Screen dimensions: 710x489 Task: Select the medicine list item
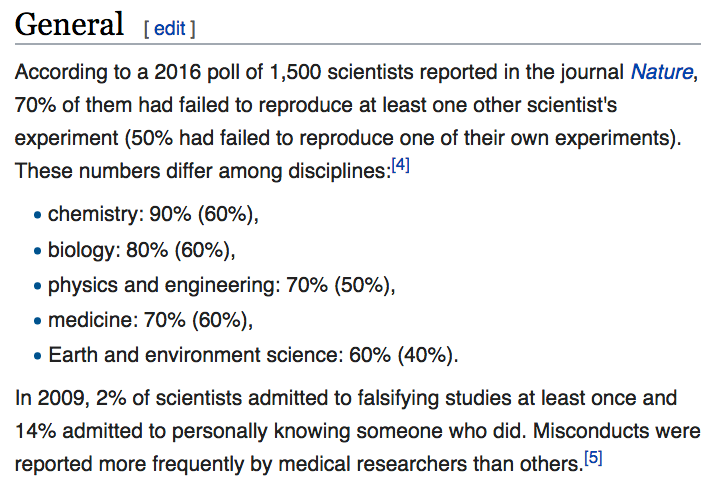click(150, 321)
